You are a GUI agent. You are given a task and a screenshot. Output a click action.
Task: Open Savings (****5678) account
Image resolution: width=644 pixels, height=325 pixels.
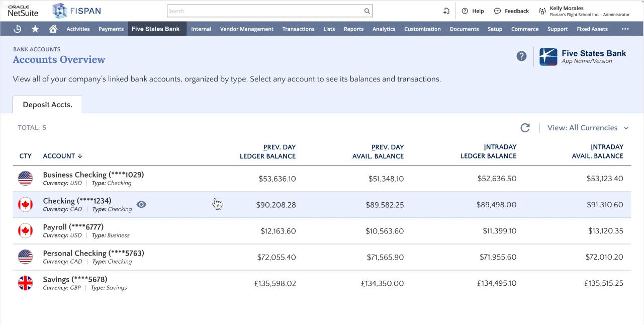coord(75,279)
